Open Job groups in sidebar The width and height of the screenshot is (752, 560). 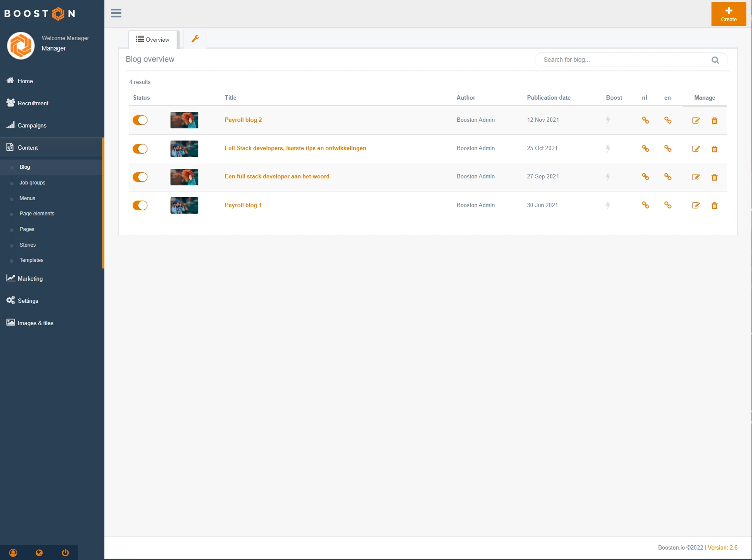coord(32,183)
